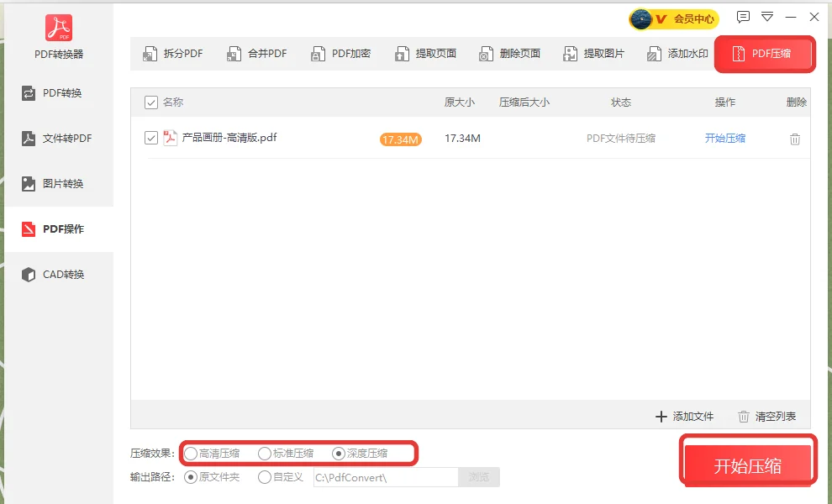The image size is (832, 504).
Task: Select the PDF压缩 tab
Action: (764, 54)
